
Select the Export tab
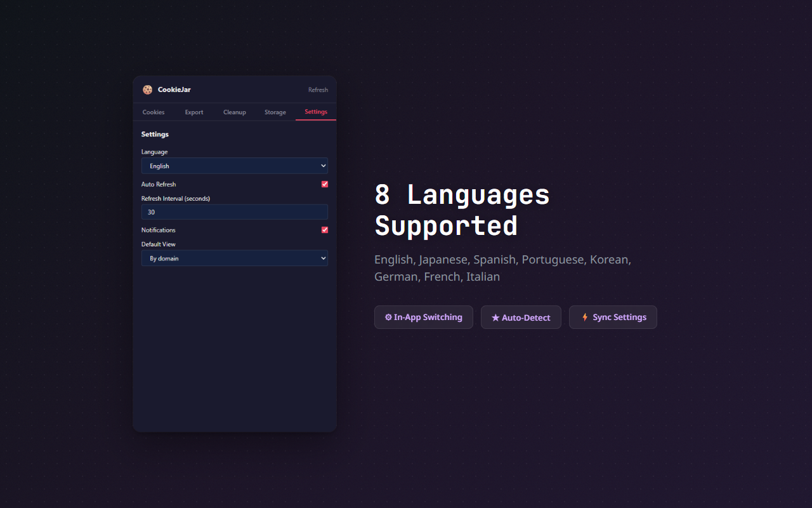[x=193, y=112]
